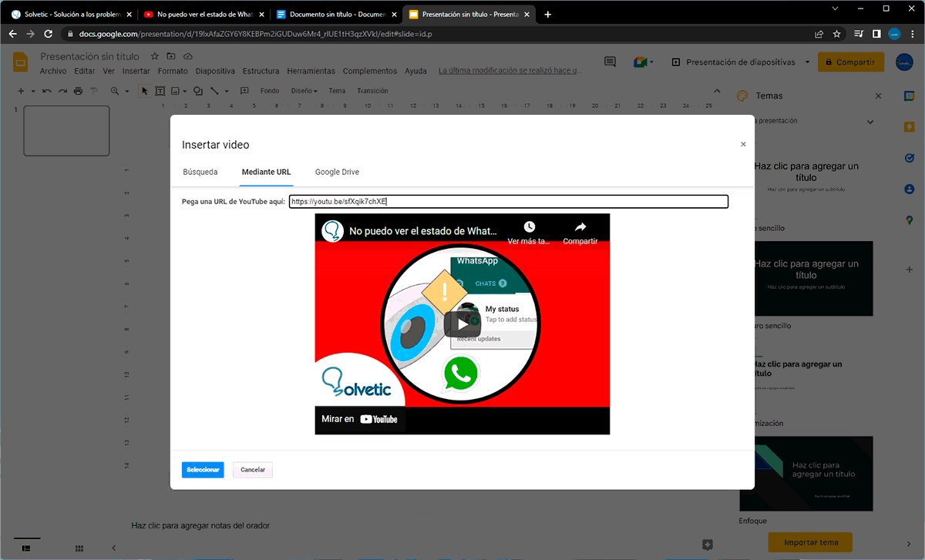The height and width of the screenshot is (560, 925).
Task: Select the line tool
Action: pyautogui.click(x=214, y=91)
